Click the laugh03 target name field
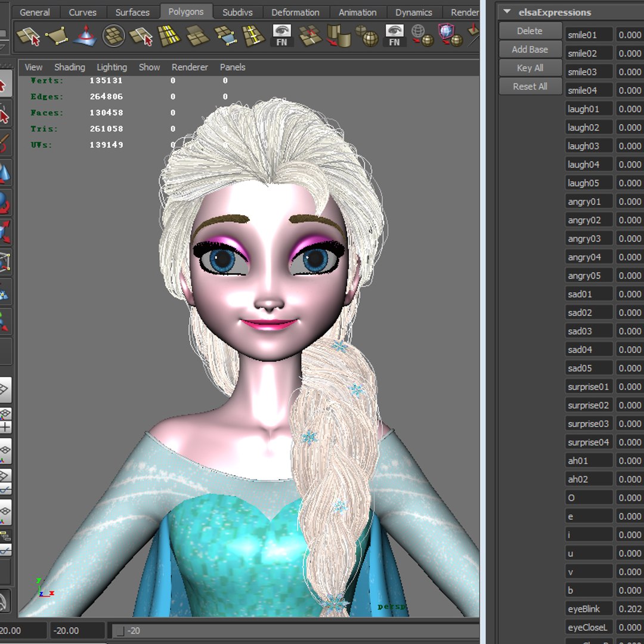Viewport: 644px width, 644px height. coord(589,146)
